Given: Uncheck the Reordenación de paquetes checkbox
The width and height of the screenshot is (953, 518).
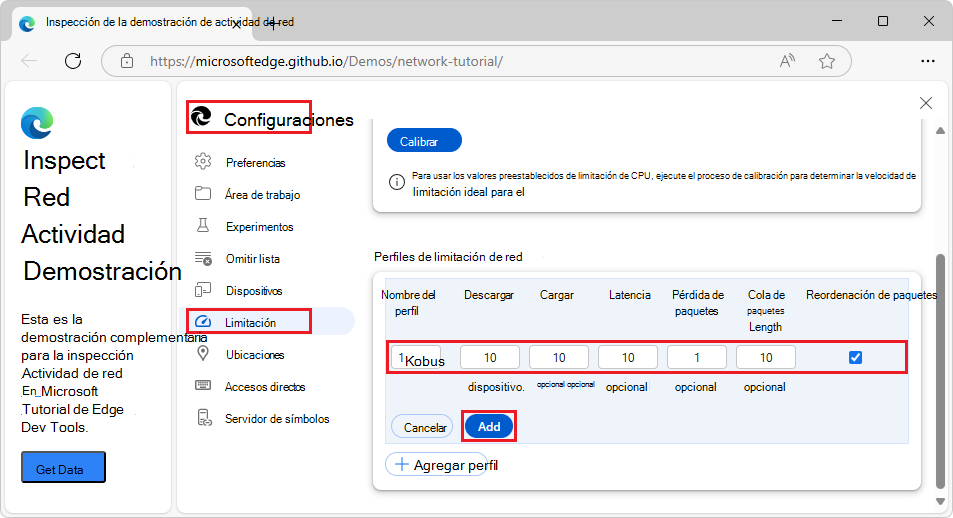Looking at the screenshot, I should 855,357.
